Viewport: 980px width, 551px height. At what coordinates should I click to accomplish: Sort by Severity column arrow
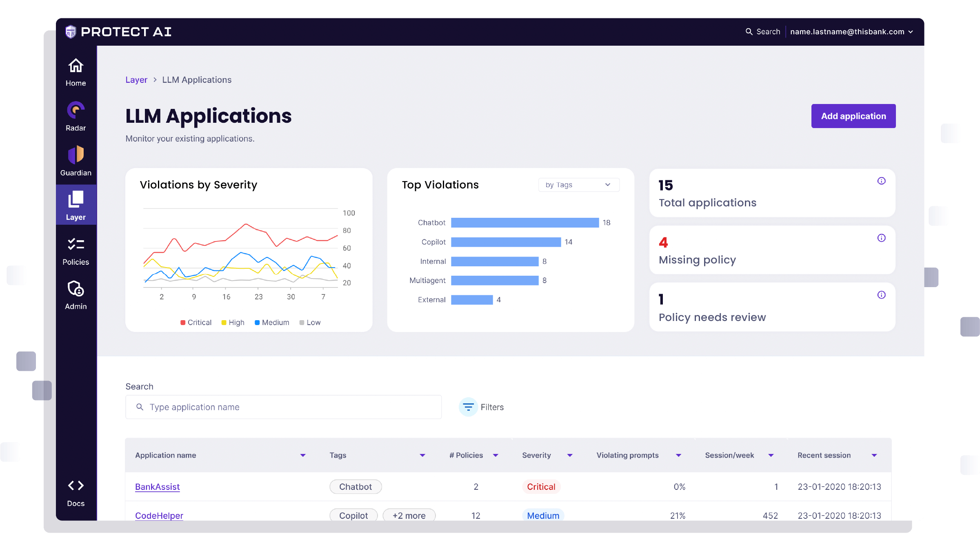pos(570,456)
